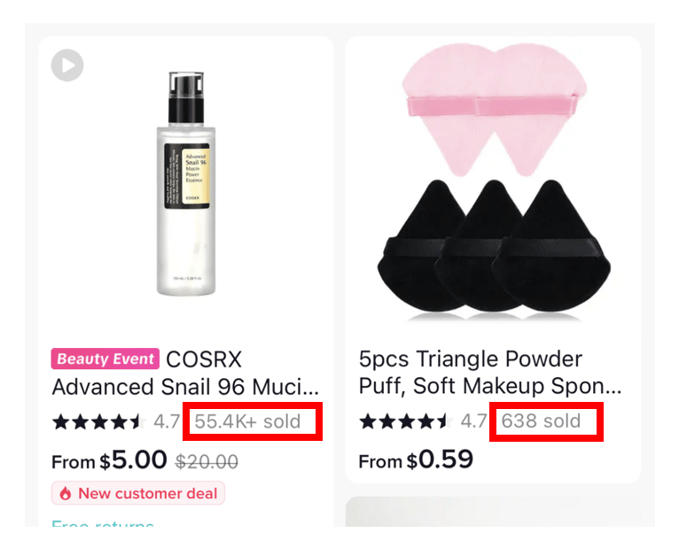The image size is (679, 548).
Task: Open the triangle powder puff product image
Action: [x=494, y=178]
